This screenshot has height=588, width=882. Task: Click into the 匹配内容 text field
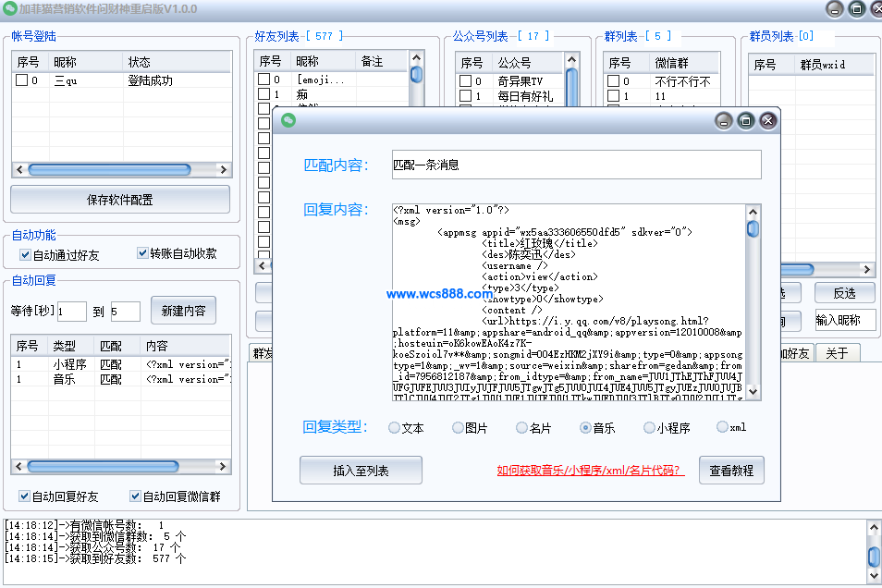(x=575, y=165)
